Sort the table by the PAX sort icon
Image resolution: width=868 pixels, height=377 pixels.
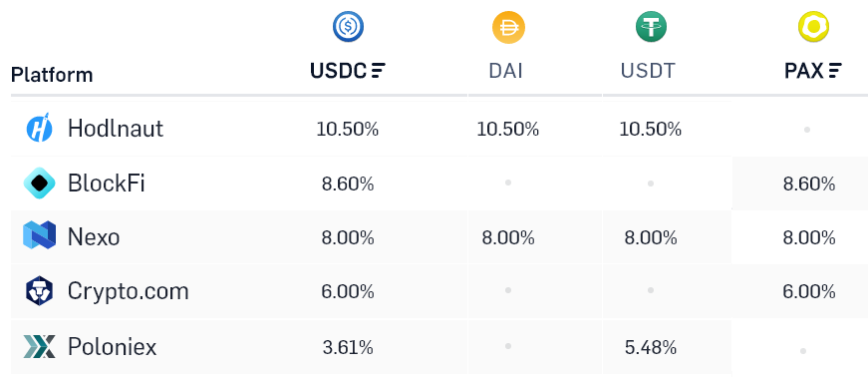835,71
